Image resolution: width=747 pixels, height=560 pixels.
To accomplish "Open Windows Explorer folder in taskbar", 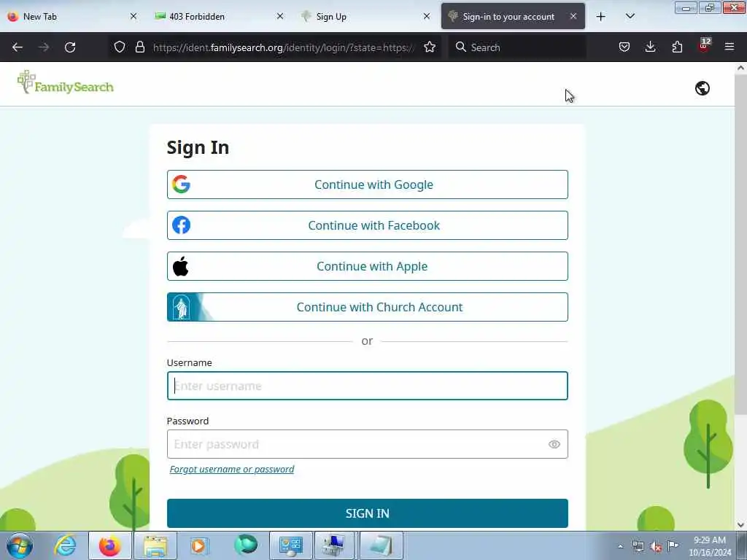I will click(x=155, y=545).
